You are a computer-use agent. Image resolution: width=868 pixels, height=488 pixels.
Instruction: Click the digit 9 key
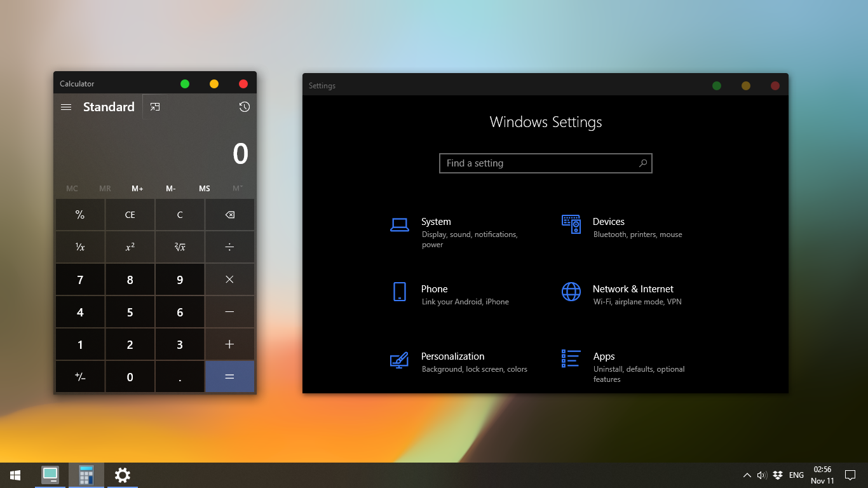[x=180, y=280]
